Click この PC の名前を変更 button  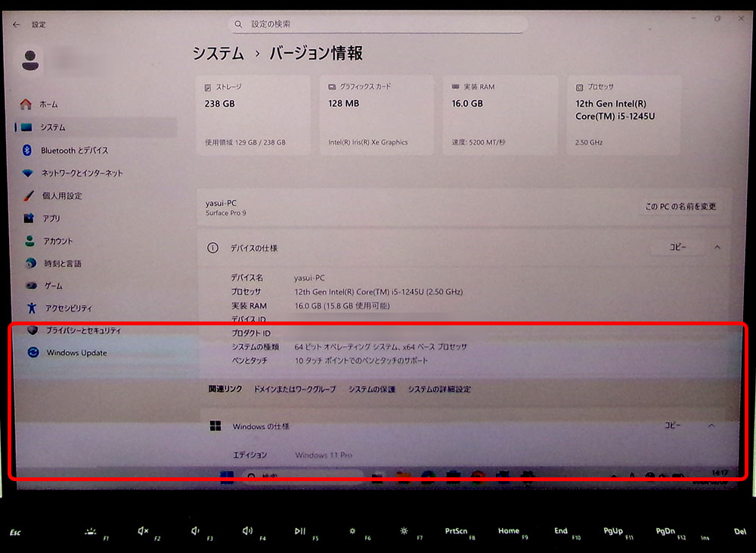680,207
